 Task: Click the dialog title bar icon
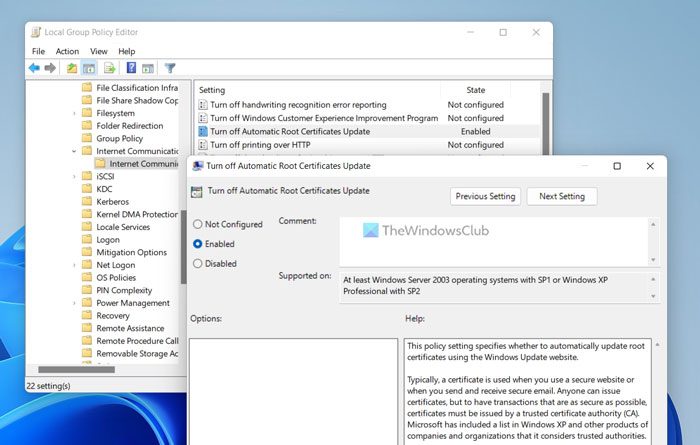(197, 166)
